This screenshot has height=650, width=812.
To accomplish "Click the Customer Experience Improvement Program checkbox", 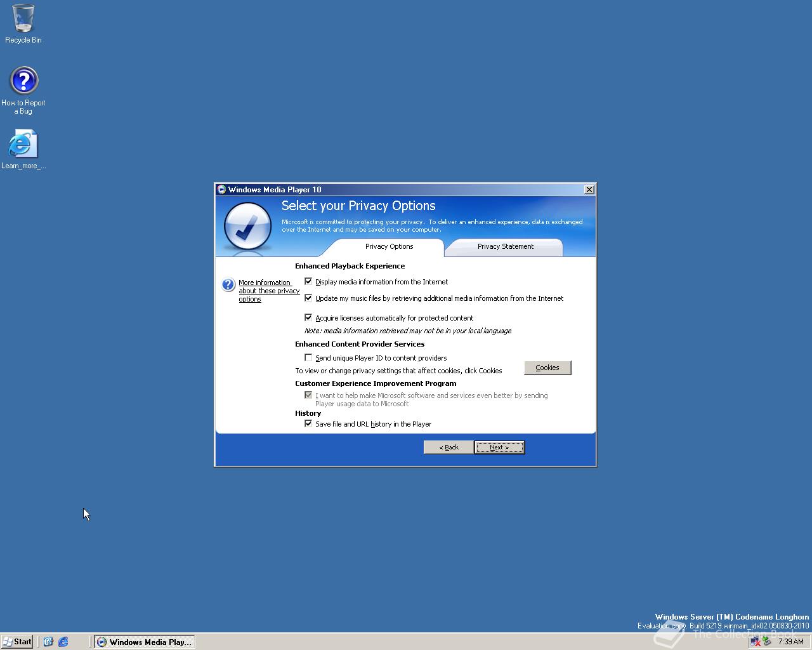I will (308, 395).
